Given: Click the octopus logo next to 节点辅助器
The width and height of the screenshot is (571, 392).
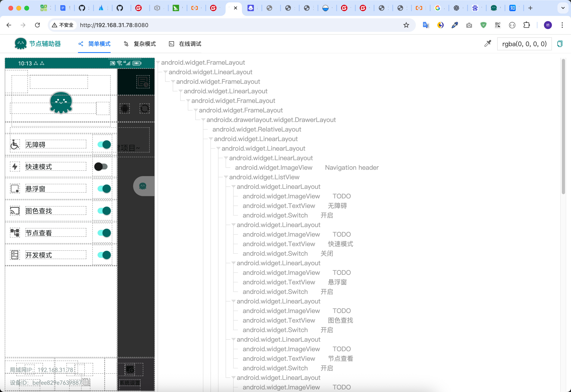Looking at the screenshot, I should pyautogui.click(x=21, y=44).
